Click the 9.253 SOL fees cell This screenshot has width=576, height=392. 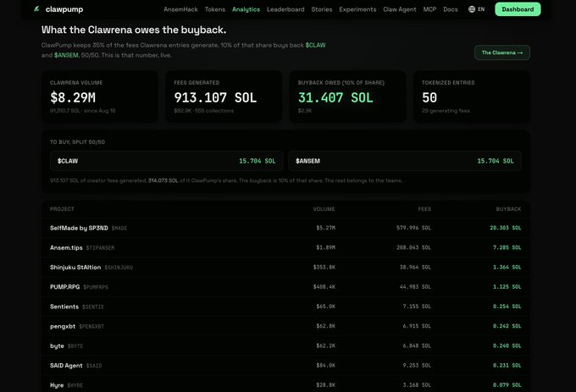(417, 365)
